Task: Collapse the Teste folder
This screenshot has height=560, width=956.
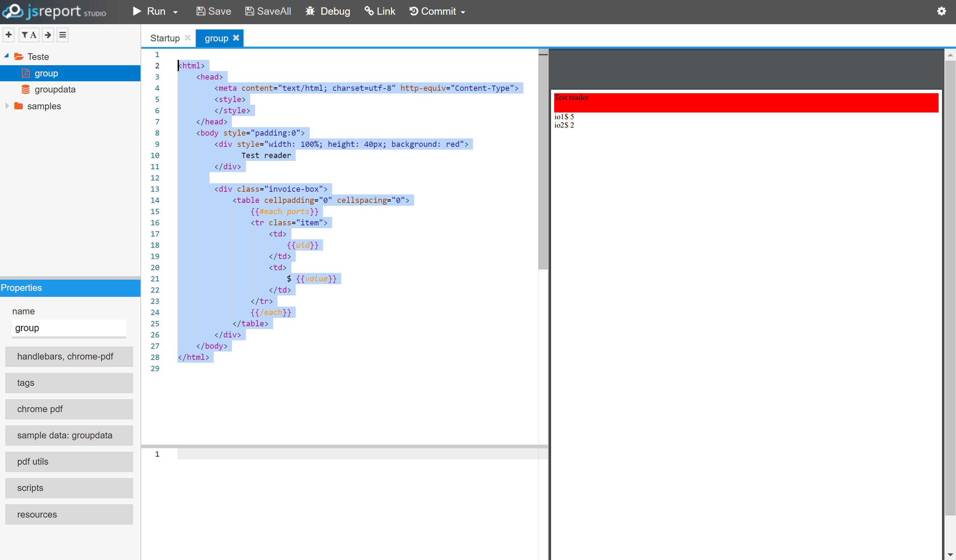Action: (x=6, y=55)
